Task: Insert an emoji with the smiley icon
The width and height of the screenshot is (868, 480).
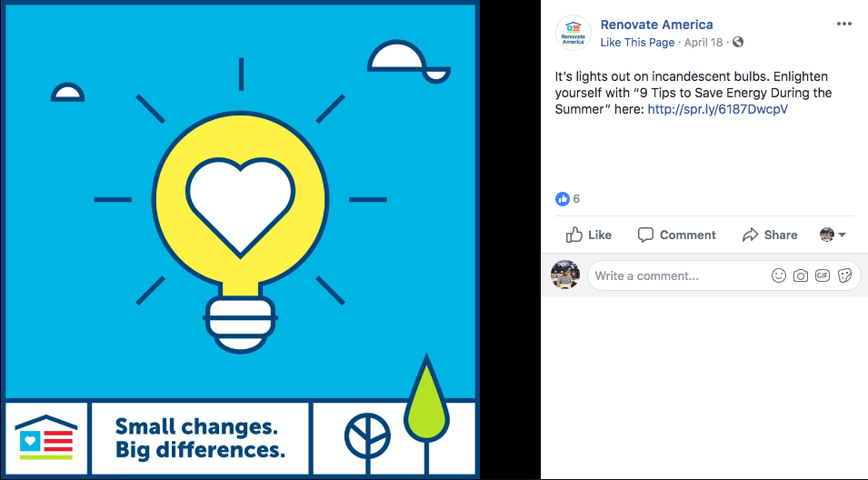Action: 779,275
